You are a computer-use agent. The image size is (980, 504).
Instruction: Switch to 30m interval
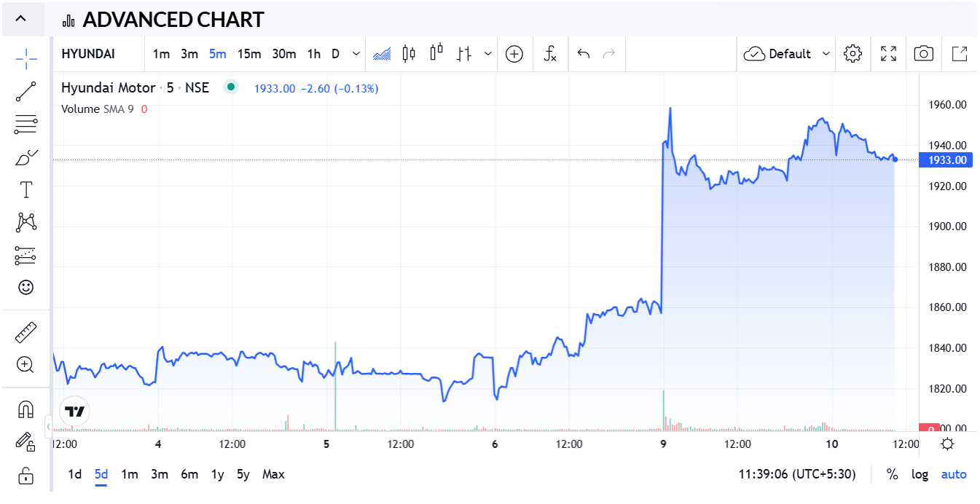[x=284, y=54]
